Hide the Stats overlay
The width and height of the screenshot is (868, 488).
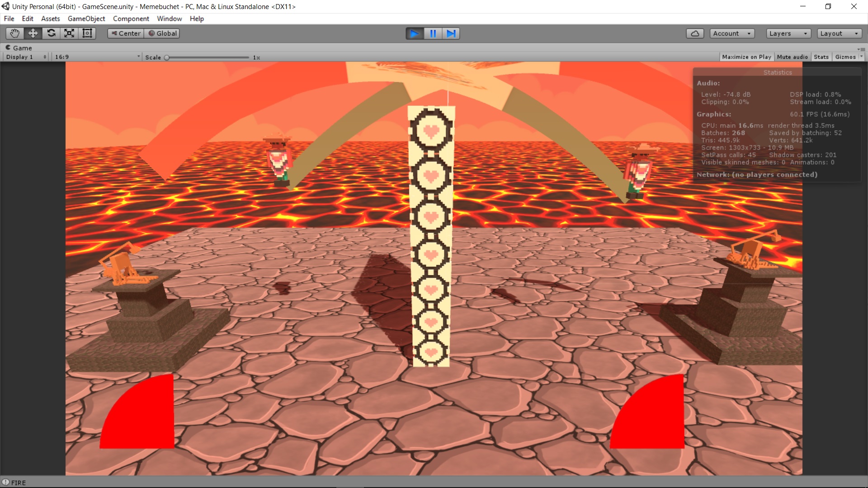coord(821,57)
